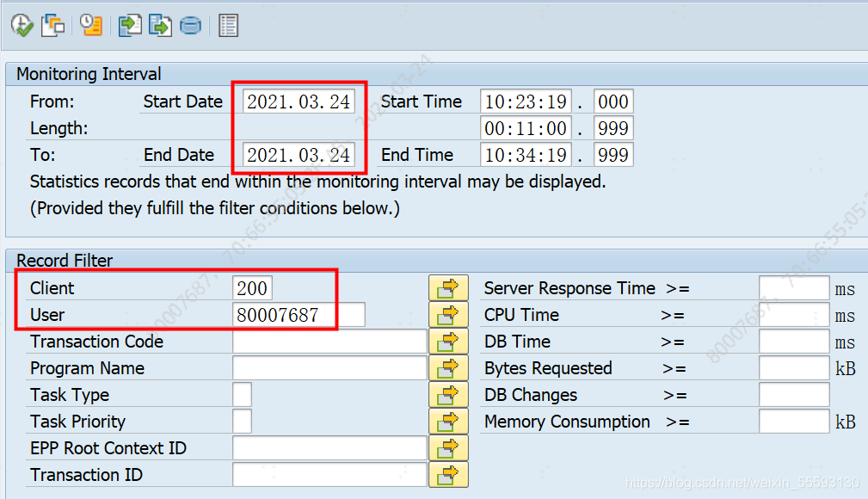Click the CPU Time threshold field

pos(794,315)
